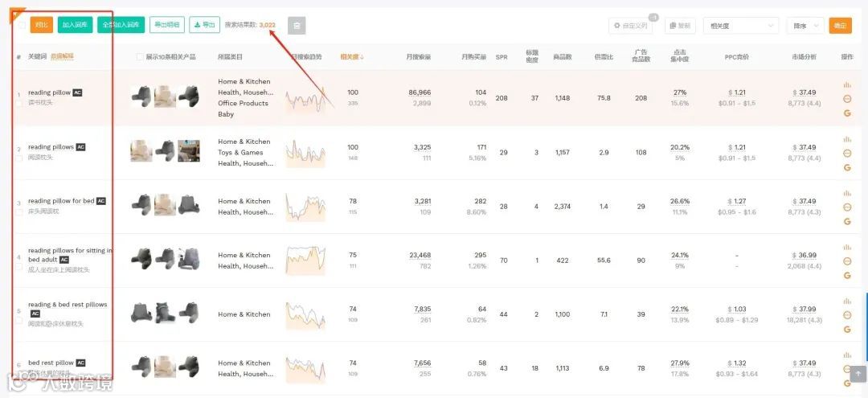The height and width of the screenshot is (398, 868).
Task: Click search trend chart for reading & bed rest pillows
Action: coord(305,315)
